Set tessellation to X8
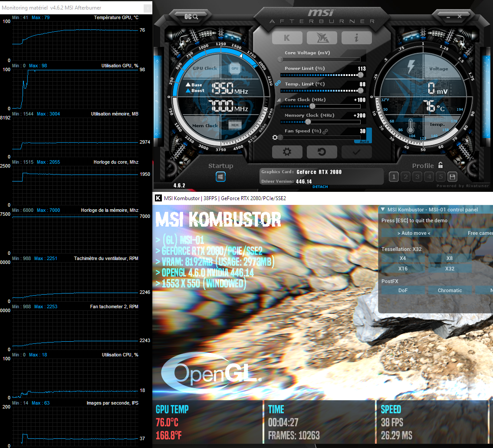 coord(450,258)
